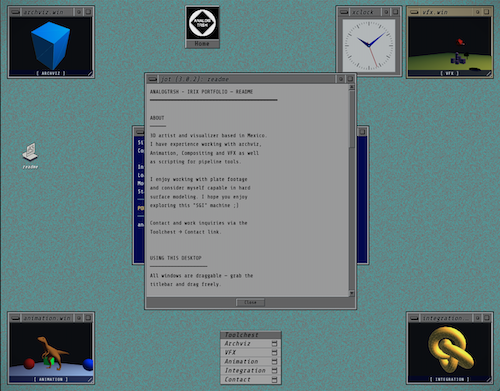Click the jot (3.0.2): readme title bar

(247, 79)
